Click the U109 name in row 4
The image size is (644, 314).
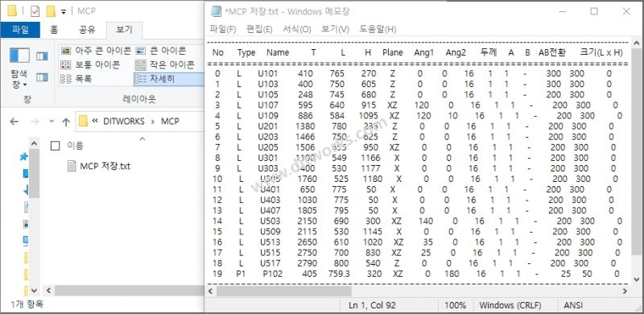click(268, 115)
